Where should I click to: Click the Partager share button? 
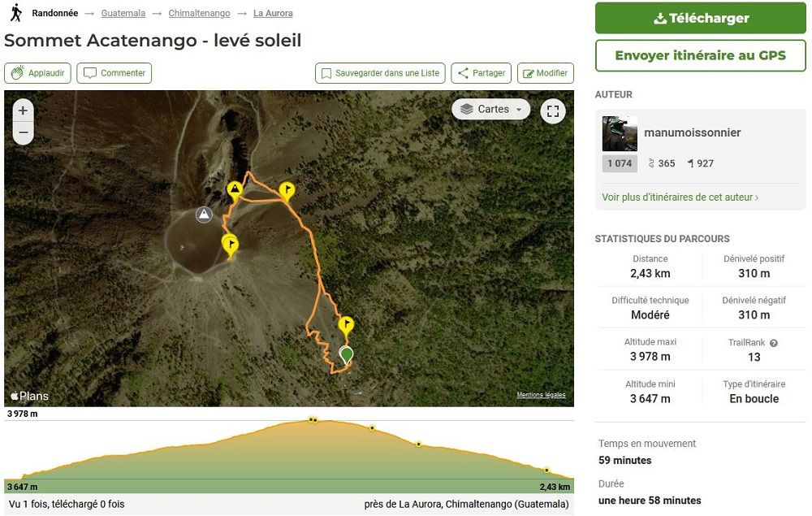[481, 73]
